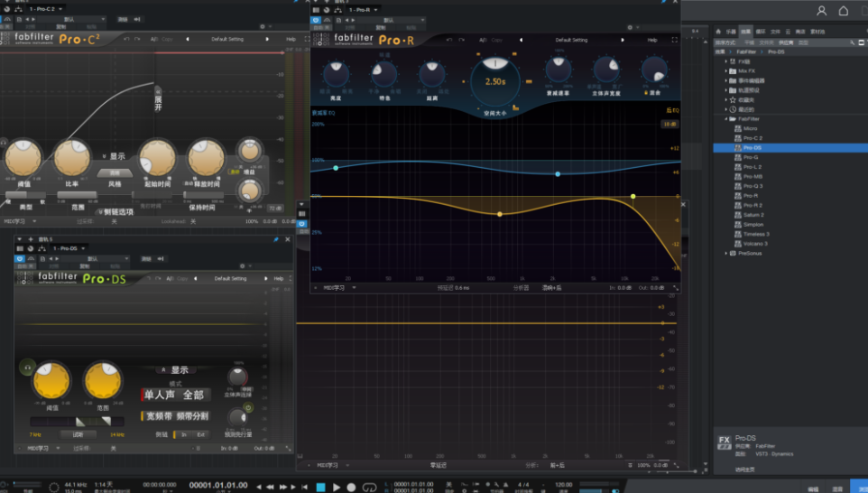Switch Pro-DS sidechain to Ext
Screen dimensions: 868x493
click(200, 434)
